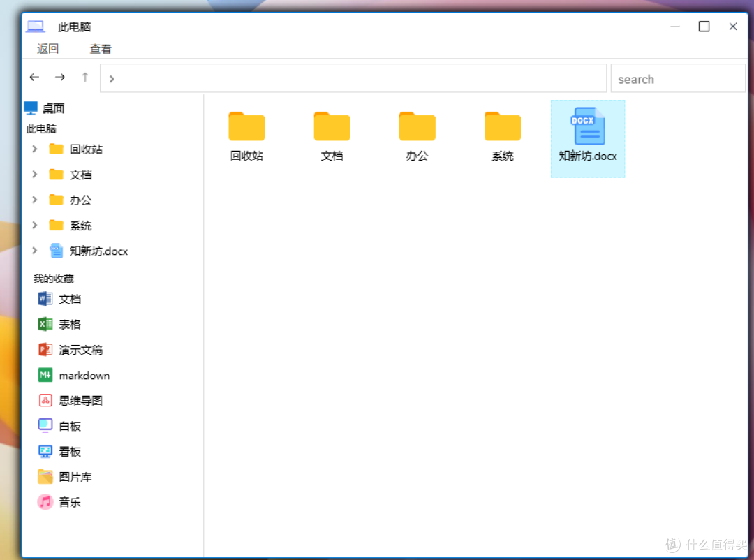Open 思维导图 mind map favorite
The image size is (754, 560).
coord(71,401)
